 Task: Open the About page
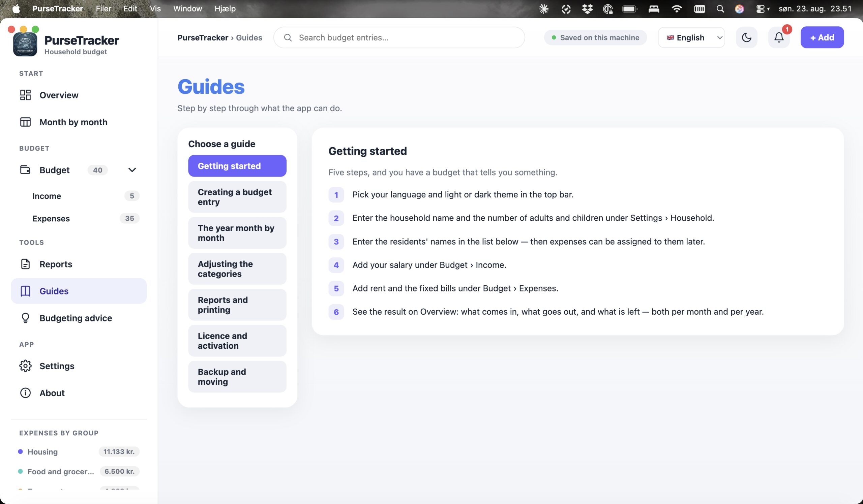[79, 393]
